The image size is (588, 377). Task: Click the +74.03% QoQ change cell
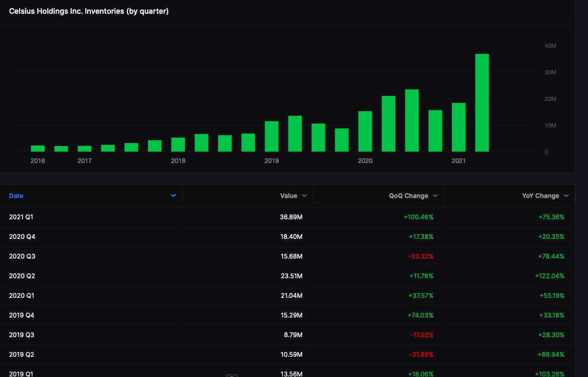pyautogui.click(x=420, y=315)
